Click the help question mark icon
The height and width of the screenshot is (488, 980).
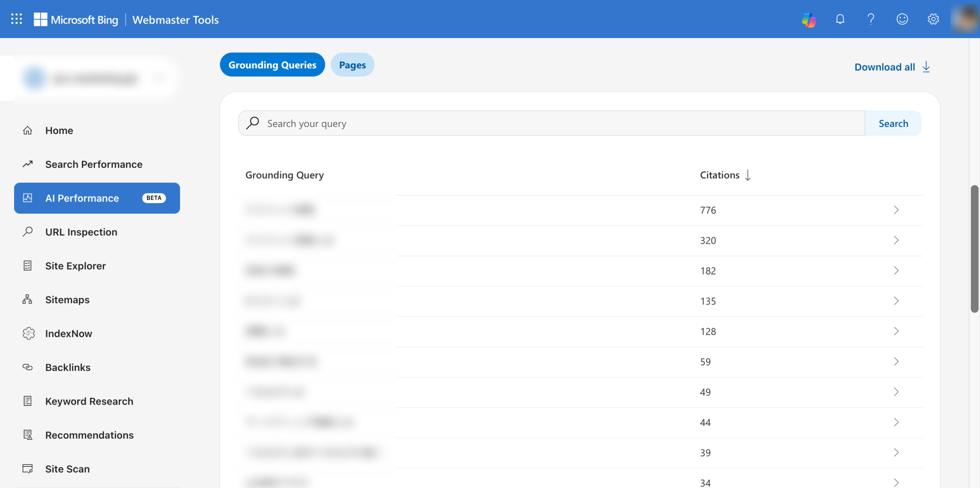click(x=871, y=19)
